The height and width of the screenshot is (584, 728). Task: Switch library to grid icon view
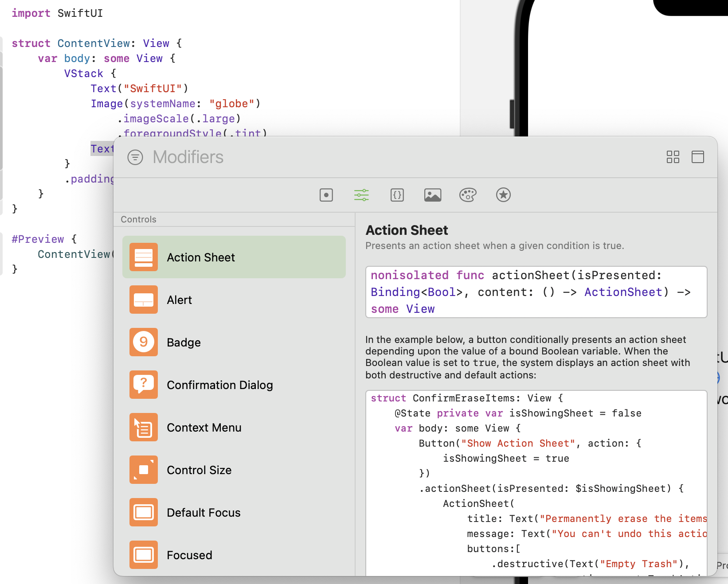[x=673, y=157]
